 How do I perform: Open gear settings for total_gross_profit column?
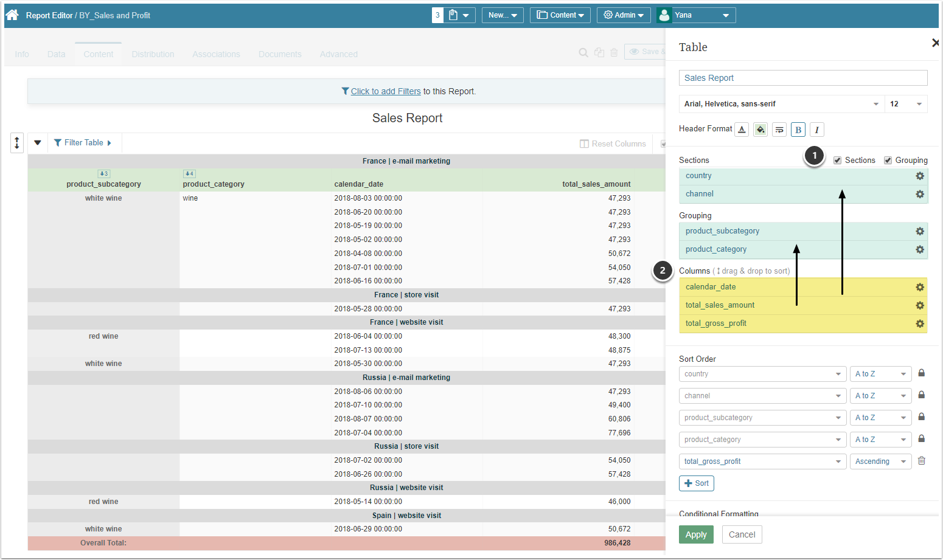tap(920, 323)
